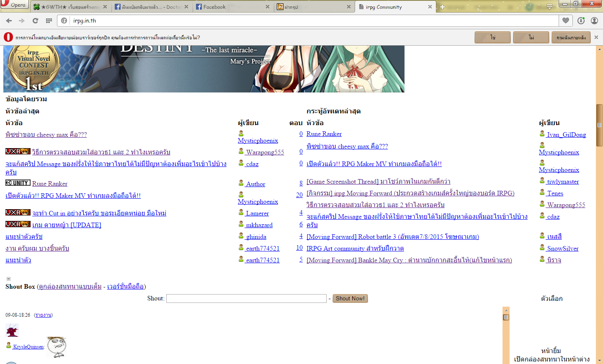Click the Shout Now! button
This screenshot has height=364, width=603.
tap(350, 298)
